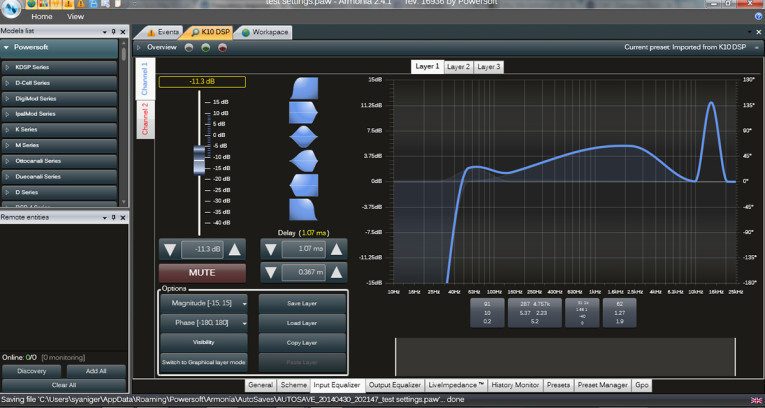The height and width of the screenshot is (408, 765).
Task: Expand the K Series item
Action: (x=7, y=130)
